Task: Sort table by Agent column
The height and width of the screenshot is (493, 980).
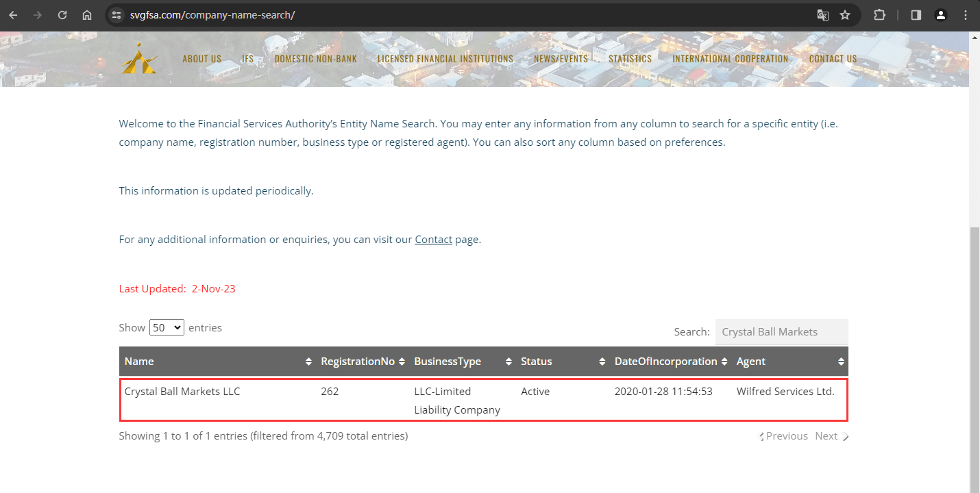Action: click(x=789, y=362)
